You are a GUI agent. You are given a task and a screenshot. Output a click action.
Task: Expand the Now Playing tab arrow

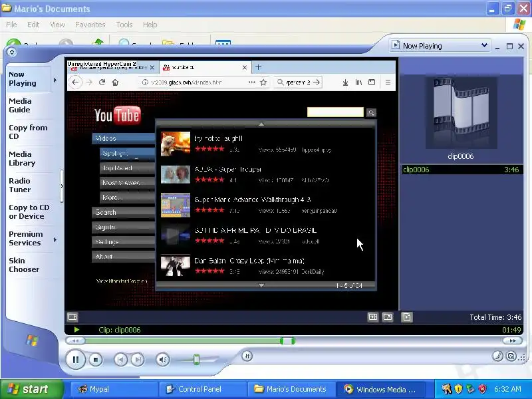(55, 80)
